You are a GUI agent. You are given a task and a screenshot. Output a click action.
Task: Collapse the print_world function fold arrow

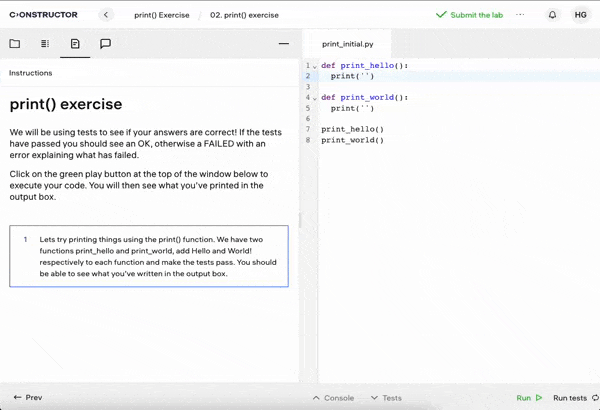[315, 98]
